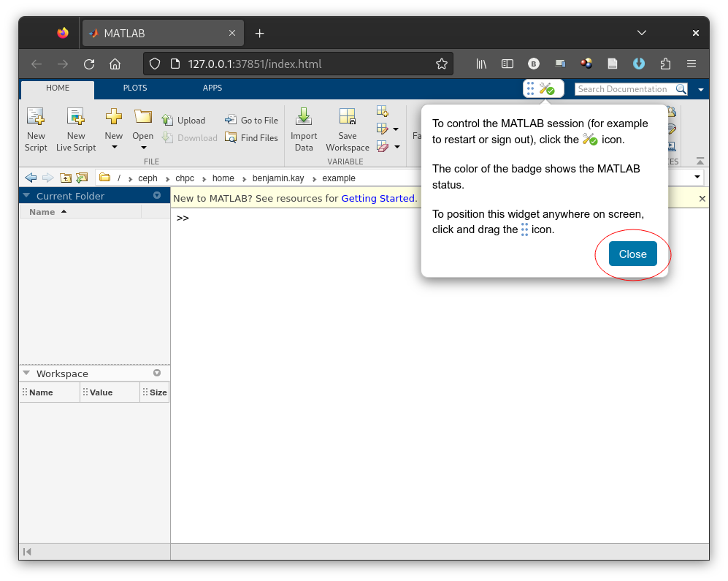Image resolution: width=728 pixels, height=581 pixels.
Task: Bookmark the page with the star icon
Action: point(442,64)
